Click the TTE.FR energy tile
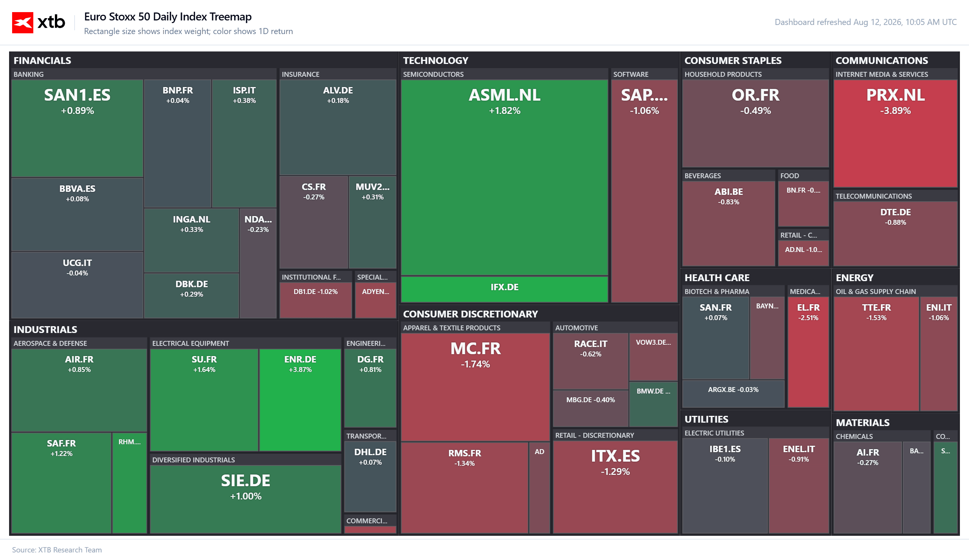Image resolution: width=969 pixels, height=560 pixels. click(x=876, y=353)
